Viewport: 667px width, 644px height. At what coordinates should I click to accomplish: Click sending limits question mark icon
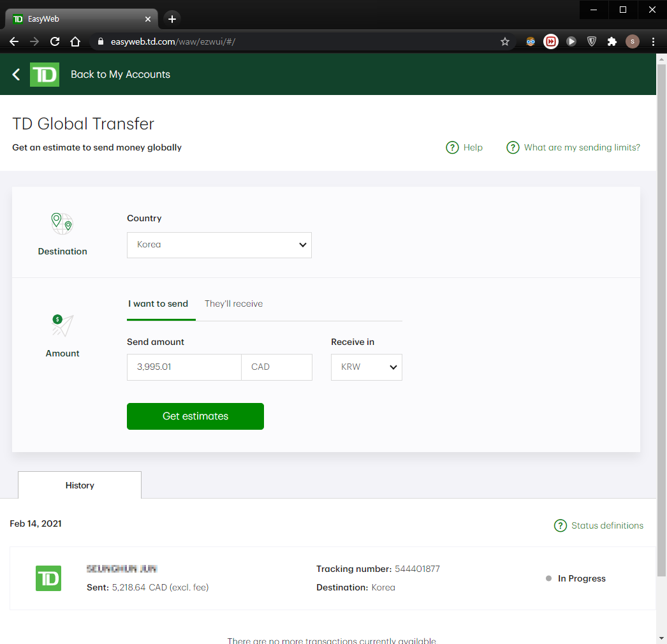click(x=513, y=147)
